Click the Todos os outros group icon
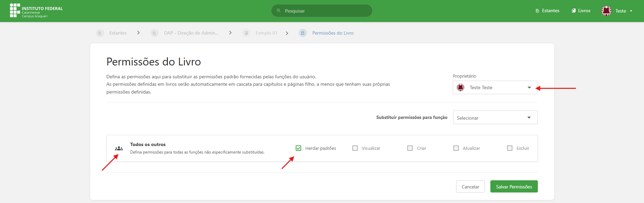The image size is (644, 203). [x=119, y=148]
